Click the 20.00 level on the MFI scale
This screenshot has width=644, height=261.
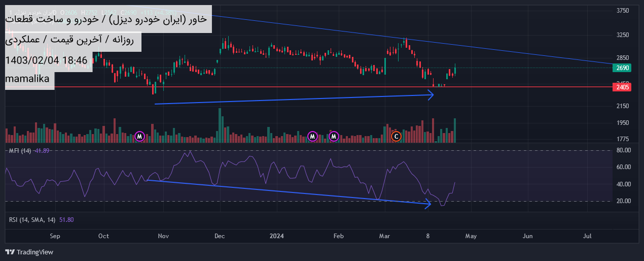tap(623, 201)
